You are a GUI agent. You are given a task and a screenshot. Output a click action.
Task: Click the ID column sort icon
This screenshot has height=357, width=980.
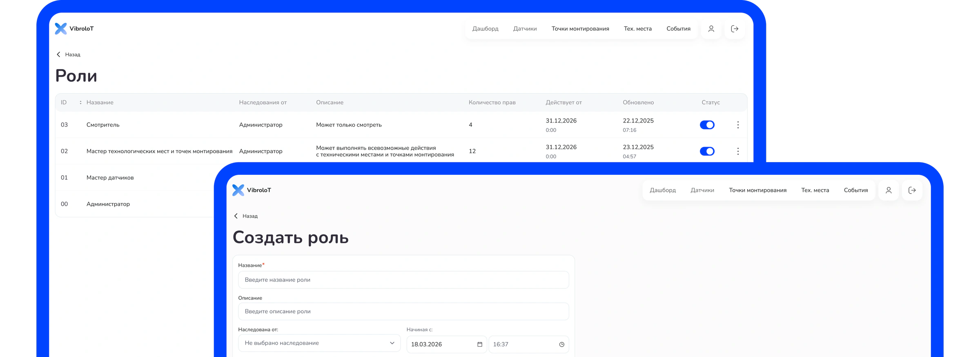click(x=80, y=103)
